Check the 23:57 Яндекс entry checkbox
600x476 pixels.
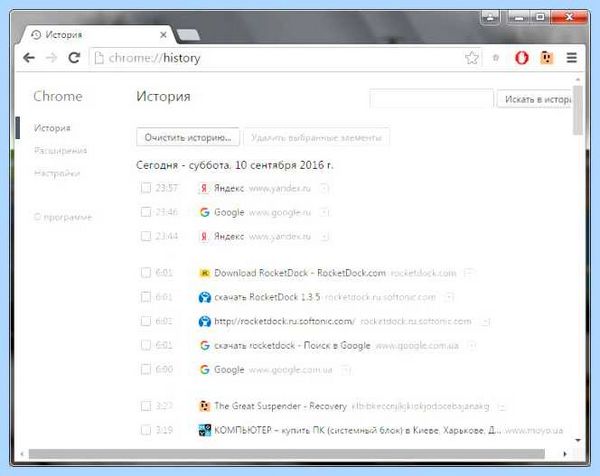pos(146,188)
